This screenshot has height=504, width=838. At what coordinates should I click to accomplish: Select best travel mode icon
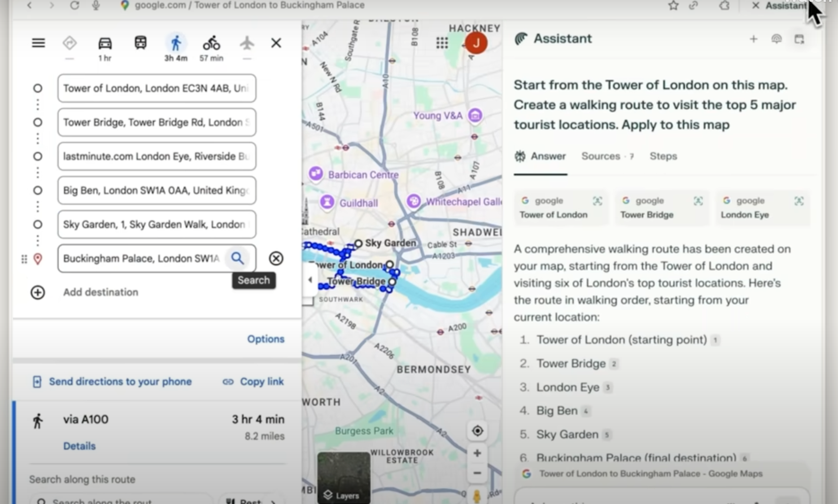[x=70, y=43]
